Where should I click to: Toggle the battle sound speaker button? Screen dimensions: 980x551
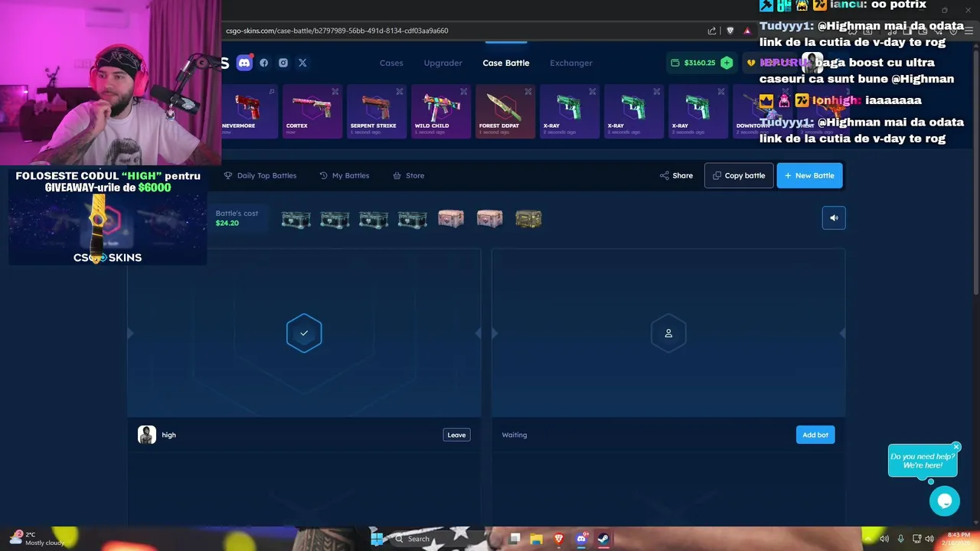point(834,218)
